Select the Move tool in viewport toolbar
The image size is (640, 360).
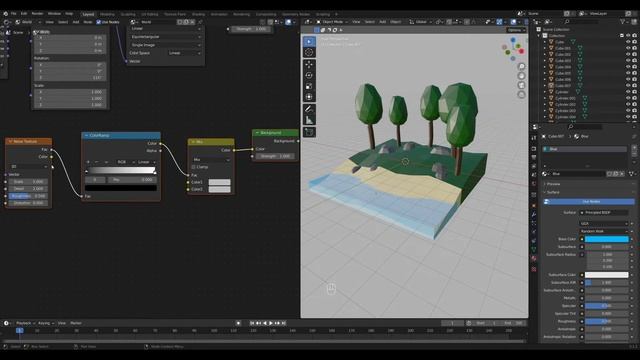309,64
